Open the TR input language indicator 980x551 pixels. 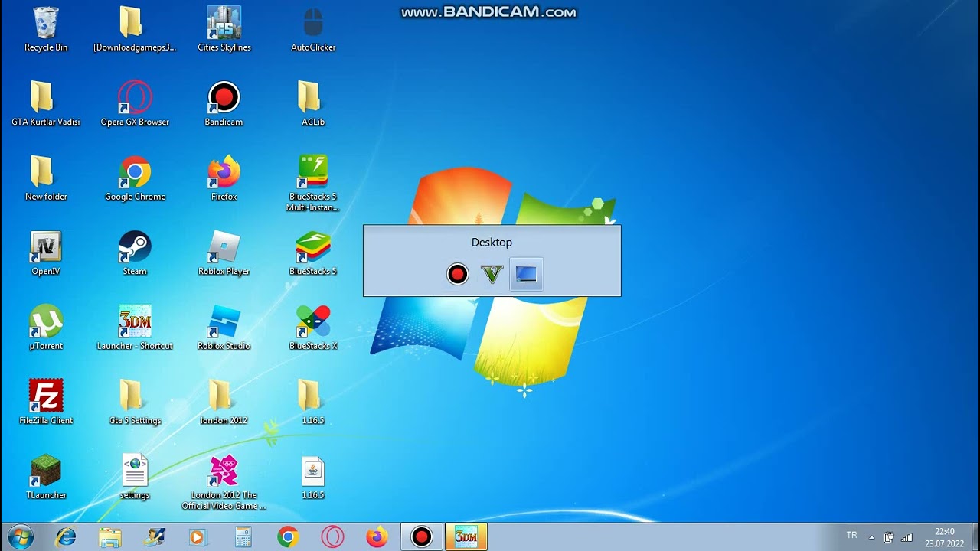pos(852,536)
